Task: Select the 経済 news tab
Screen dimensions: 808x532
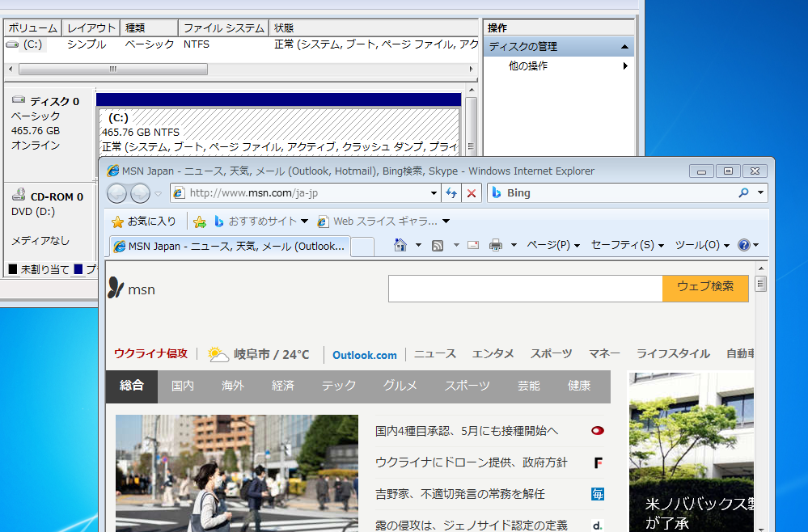Action: coord(283,386)
